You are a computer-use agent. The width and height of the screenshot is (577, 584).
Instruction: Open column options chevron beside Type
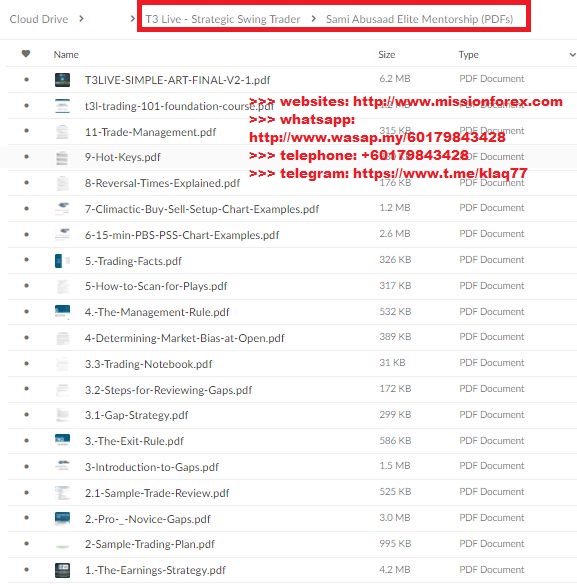[573, 55]
